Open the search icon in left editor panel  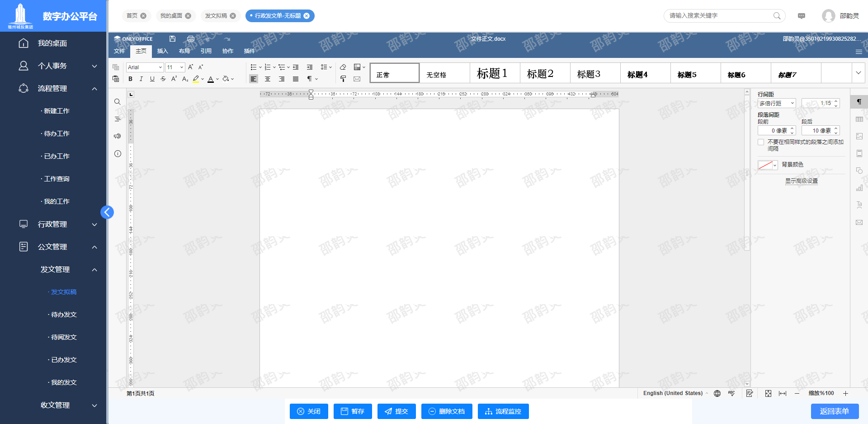[x=118, y=102]
